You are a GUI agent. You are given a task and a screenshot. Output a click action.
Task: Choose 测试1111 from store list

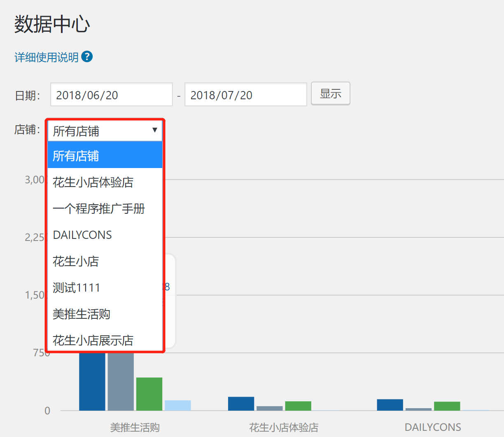click(105, 287)
